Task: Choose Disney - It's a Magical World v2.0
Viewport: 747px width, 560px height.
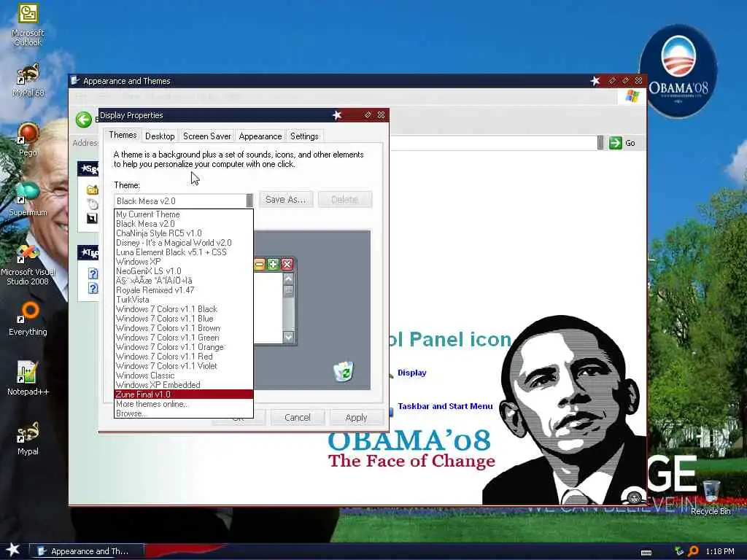Action: pos(183,243)
